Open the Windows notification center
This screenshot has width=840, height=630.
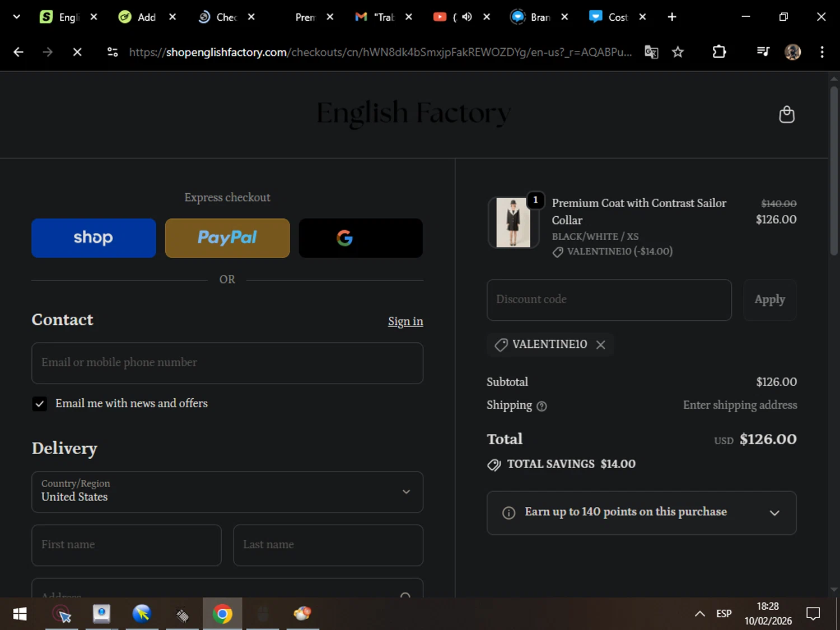point(813,614)
